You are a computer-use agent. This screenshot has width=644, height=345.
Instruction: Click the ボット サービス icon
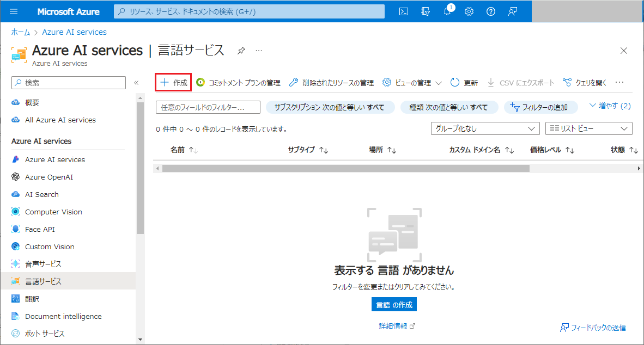point(16,334)
